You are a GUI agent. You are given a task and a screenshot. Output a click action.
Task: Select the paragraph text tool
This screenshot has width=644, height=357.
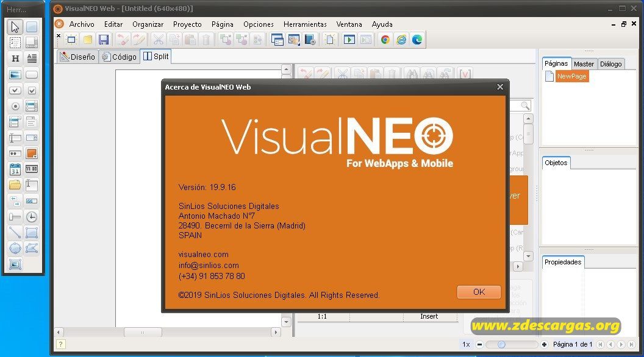coord(32,58)
